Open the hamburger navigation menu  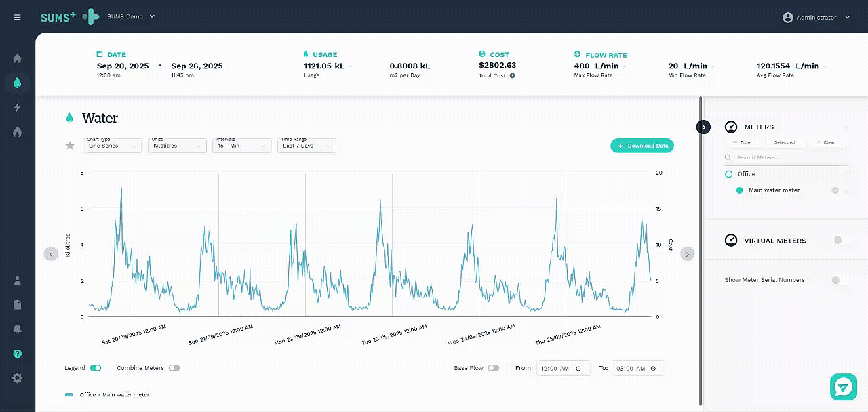17,17
